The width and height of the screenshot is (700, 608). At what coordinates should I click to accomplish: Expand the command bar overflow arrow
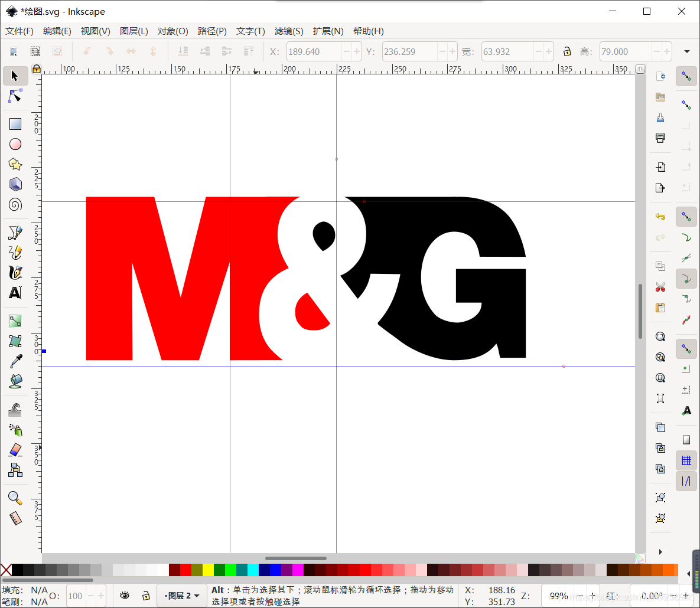point(660,552)
